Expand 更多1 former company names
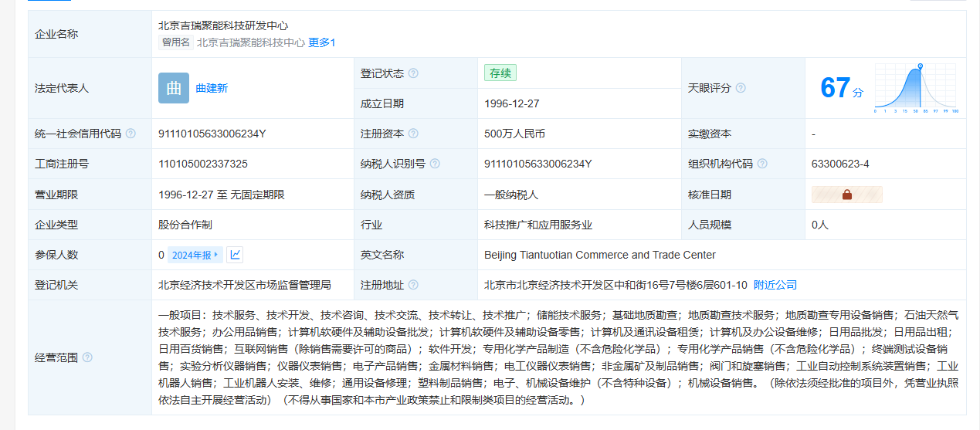Image resolution: width=980 pixels, height=430 pixels. (322, 42)
